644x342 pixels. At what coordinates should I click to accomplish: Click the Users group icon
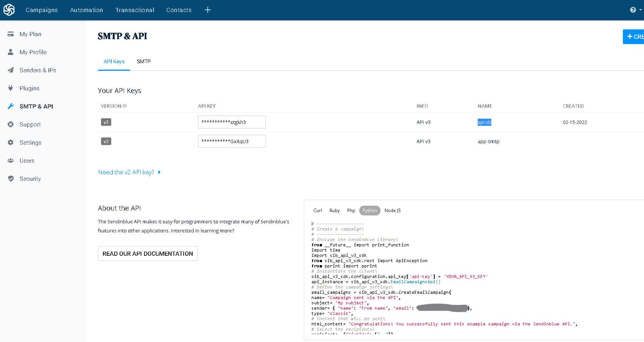pyautogui.click(x=11, y=160)
